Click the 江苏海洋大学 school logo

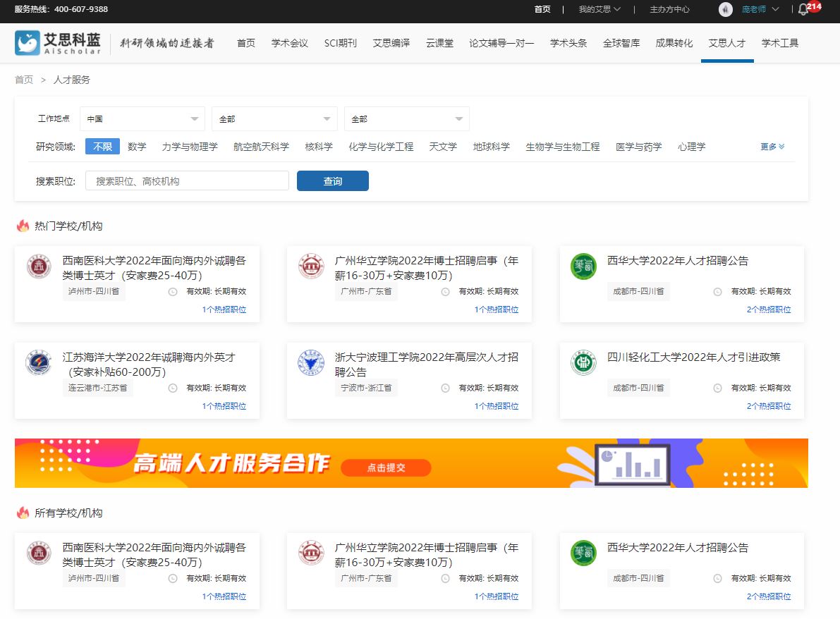(x=39, y=362)
